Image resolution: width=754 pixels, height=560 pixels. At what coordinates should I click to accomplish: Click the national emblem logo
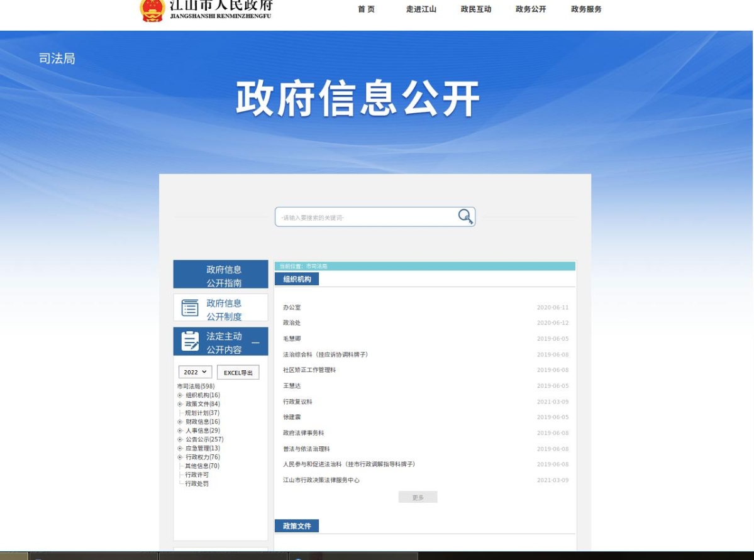tap(152, 10)
